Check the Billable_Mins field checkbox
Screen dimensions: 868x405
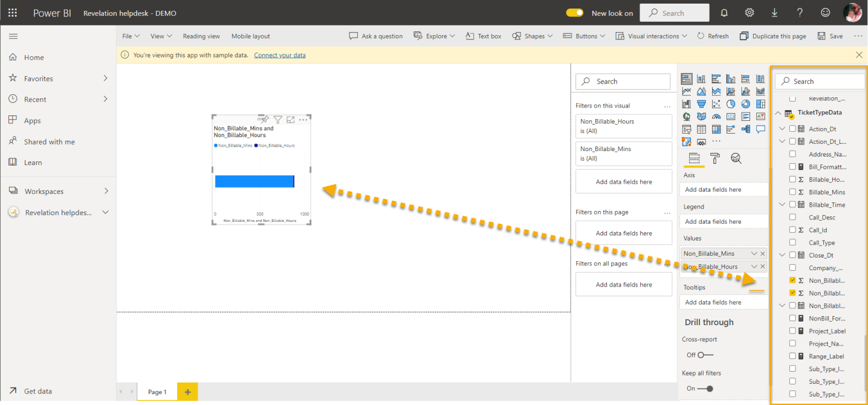pos(792,192)
